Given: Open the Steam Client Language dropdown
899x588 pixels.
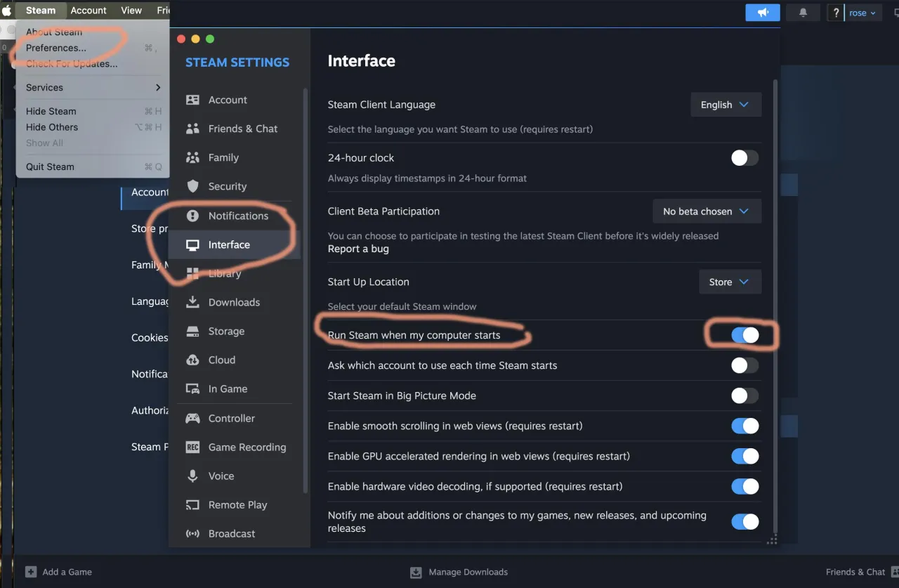Looking at the screenshot, I should tap(726, 104).
